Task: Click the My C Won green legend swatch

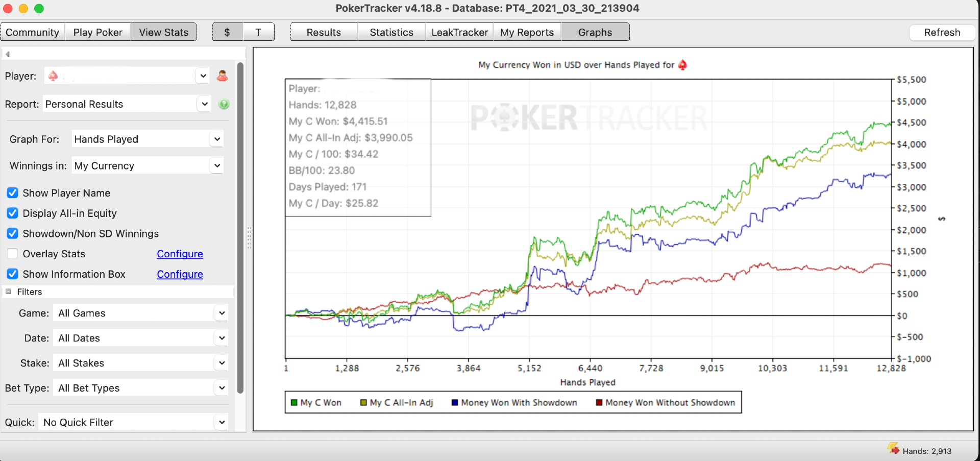Action: point(294,402)
